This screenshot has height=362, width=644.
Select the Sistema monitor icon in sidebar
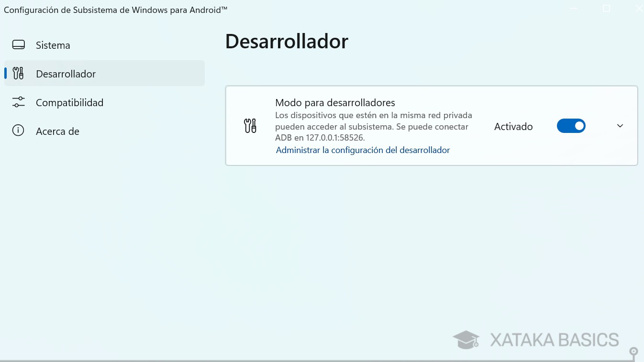18,44
